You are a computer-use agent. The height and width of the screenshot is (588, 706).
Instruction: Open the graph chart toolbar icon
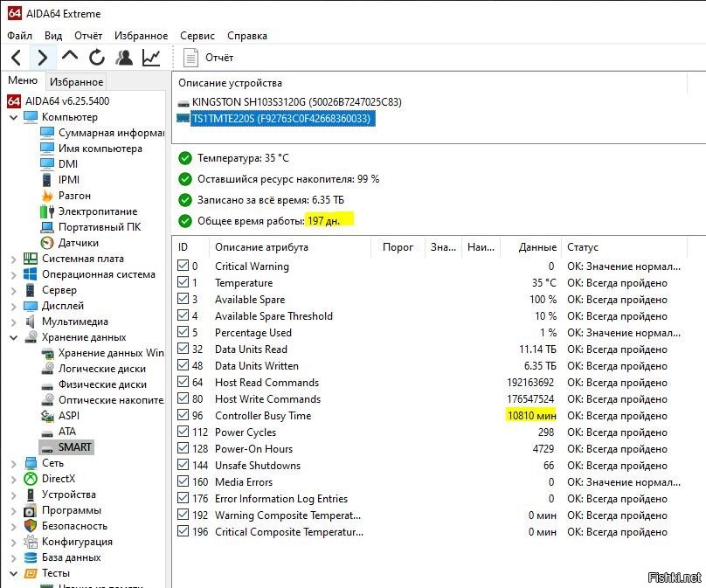click(151, 58)
